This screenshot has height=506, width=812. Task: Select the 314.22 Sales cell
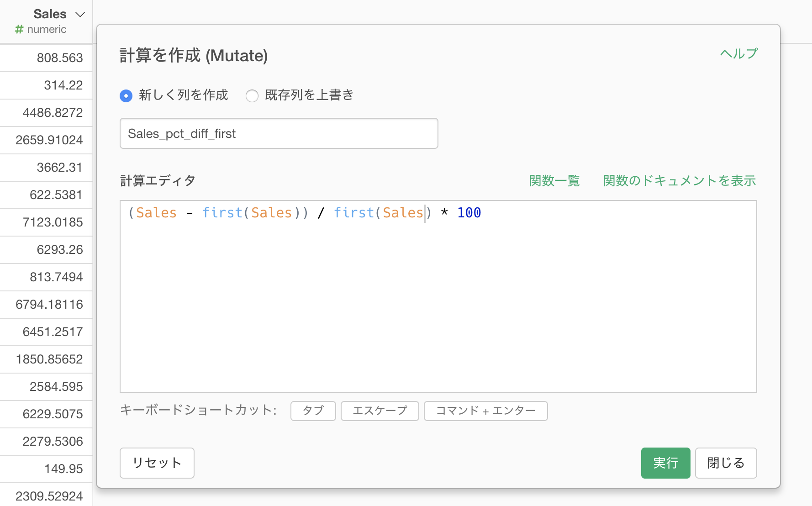click(x=46, y=85)
